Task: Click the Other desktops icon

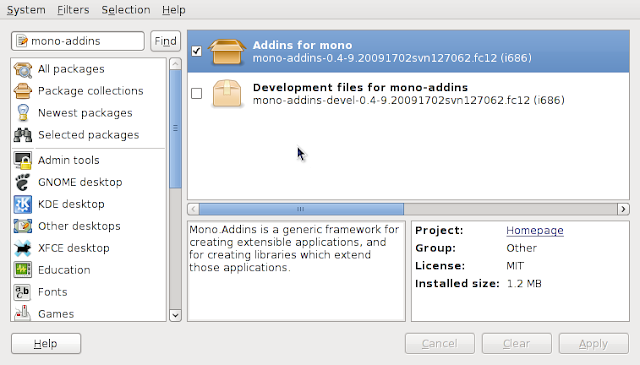Action: (x=23, y=226)
